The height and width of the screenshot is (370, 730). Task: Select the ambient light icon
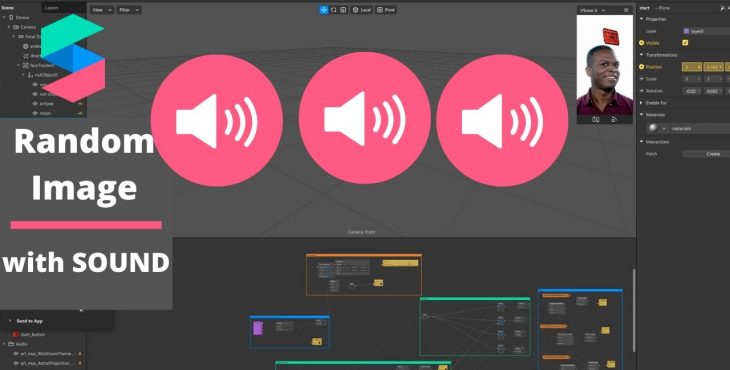coord(26,46)
